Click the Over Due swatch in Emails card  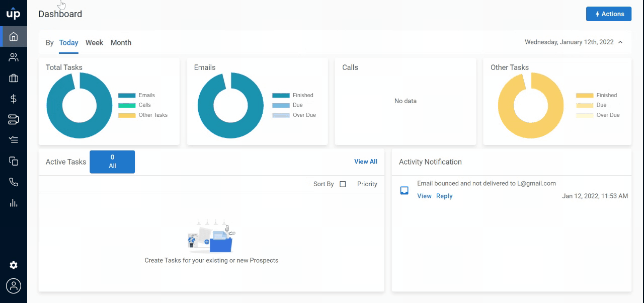pos(281,115)
